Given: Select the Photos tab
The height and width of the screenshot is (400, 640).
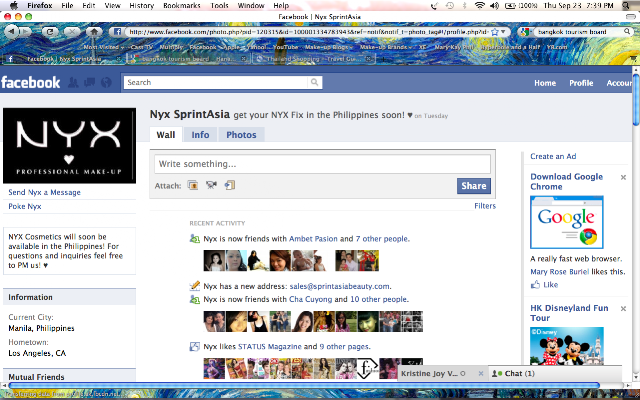Looking at the screenshot, I should (x=241, y=135).
